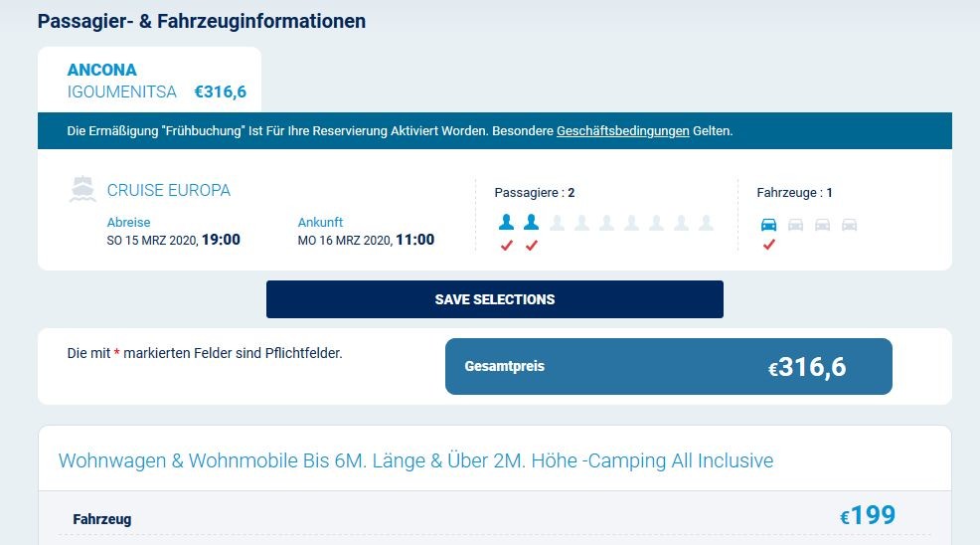Select the last gray passenger icon
980x545 pixels.
(707, 223)
